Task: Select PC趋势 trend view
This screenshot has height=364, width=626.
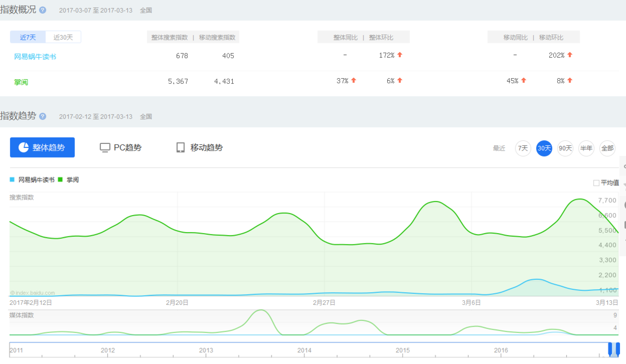Action: tap(121, 147)
